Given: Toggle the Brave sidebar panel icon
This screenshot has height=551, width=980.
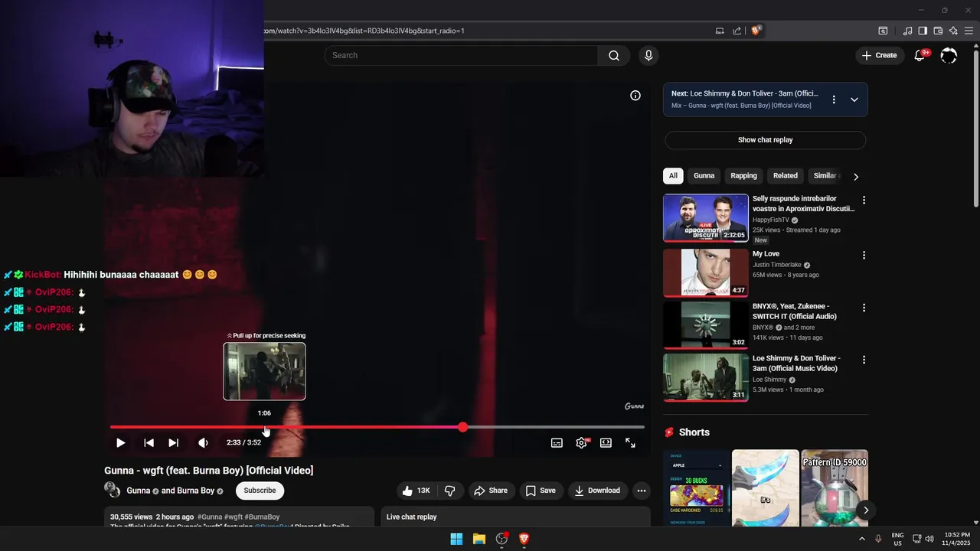Looking at the screenshot, I should click(923, 31).
